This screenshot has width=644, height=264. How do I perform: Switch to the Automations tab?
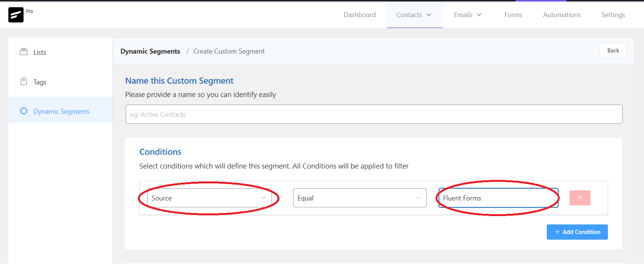click(562, 15)
